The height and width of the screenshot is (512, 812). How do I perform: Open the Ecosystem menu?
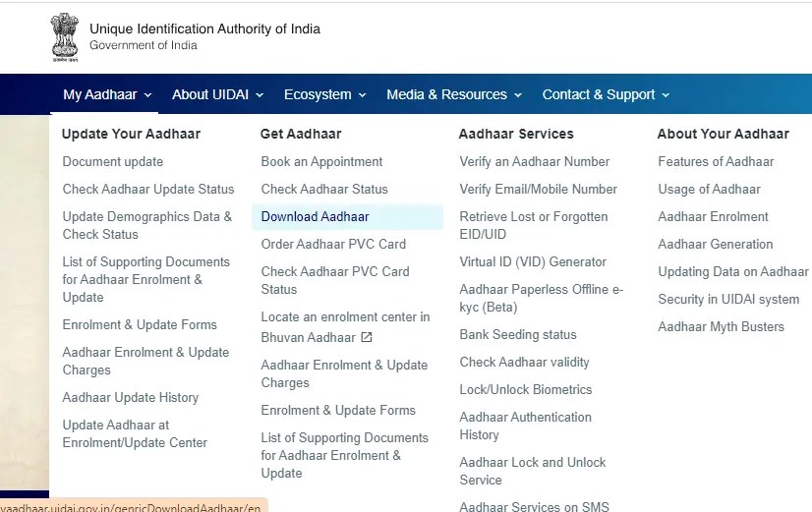coord(325,94)
